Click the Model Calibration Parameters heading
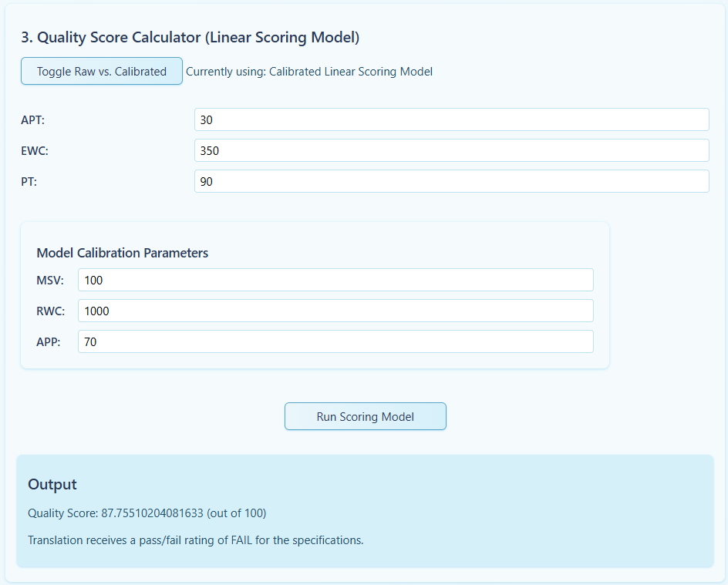Screen dimensions: 728x585 point(122,253)
